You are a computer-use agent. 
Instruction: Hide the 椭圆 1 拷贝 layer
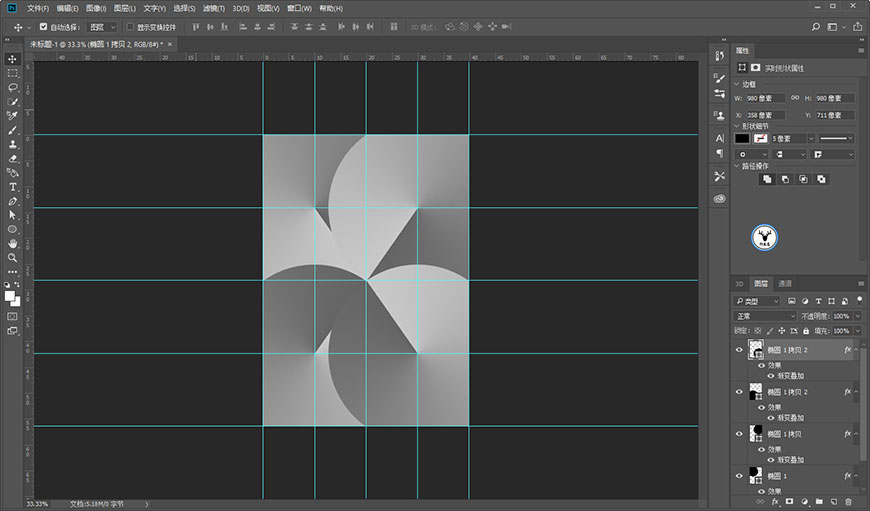[x=739, y=434]
